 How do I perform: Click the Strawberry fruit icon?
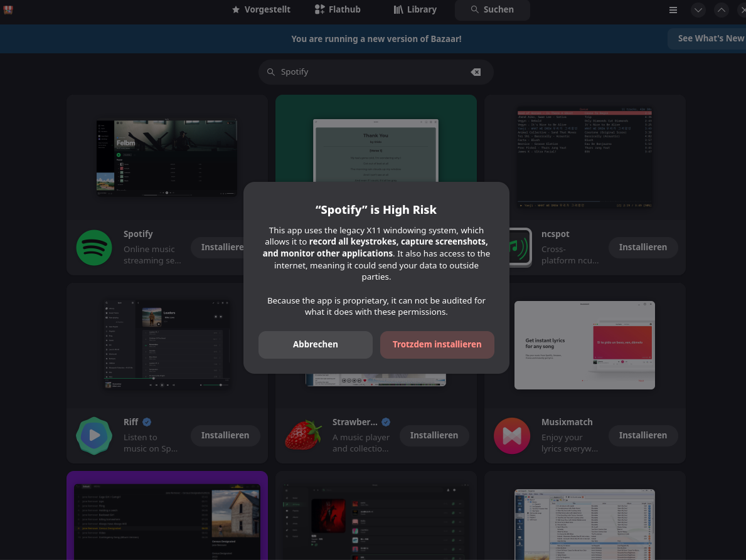tap(303, 435)
